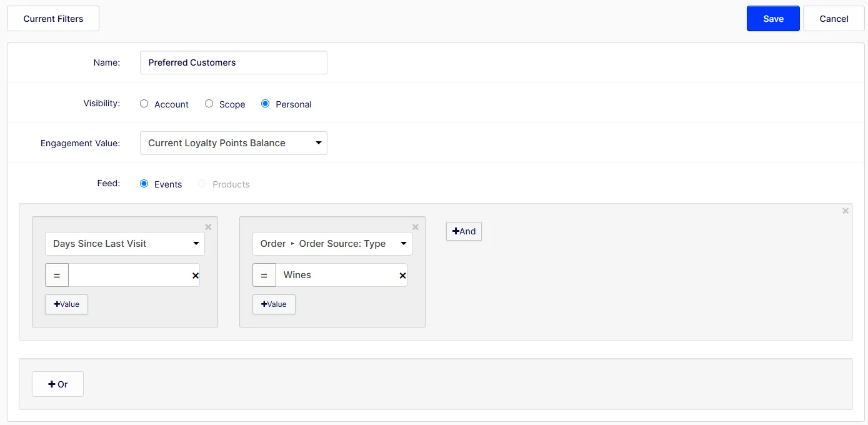Screen dimensions: 868x425
Task: Open the Order Source: Type field dropdown
Action: 332,244
